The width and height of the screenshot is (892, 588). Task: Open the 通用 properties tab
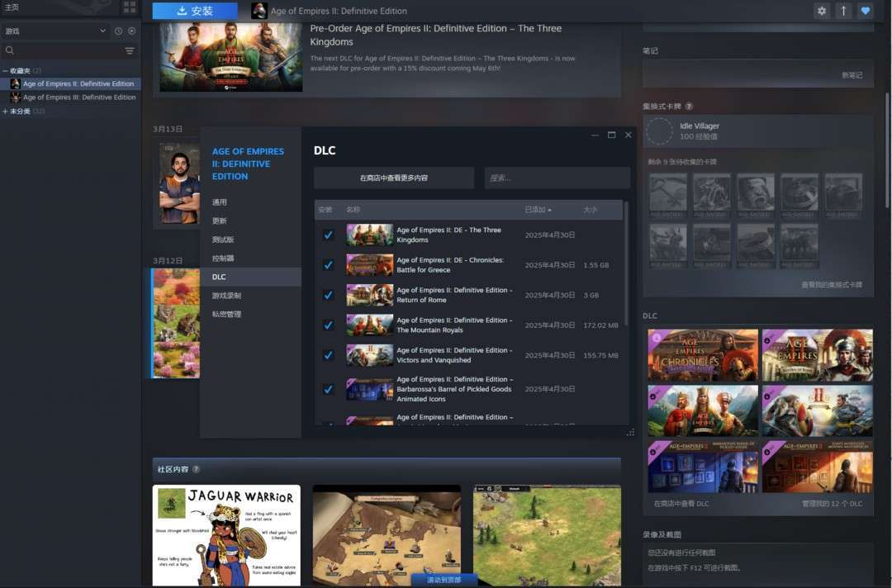(x=220, y=202)
